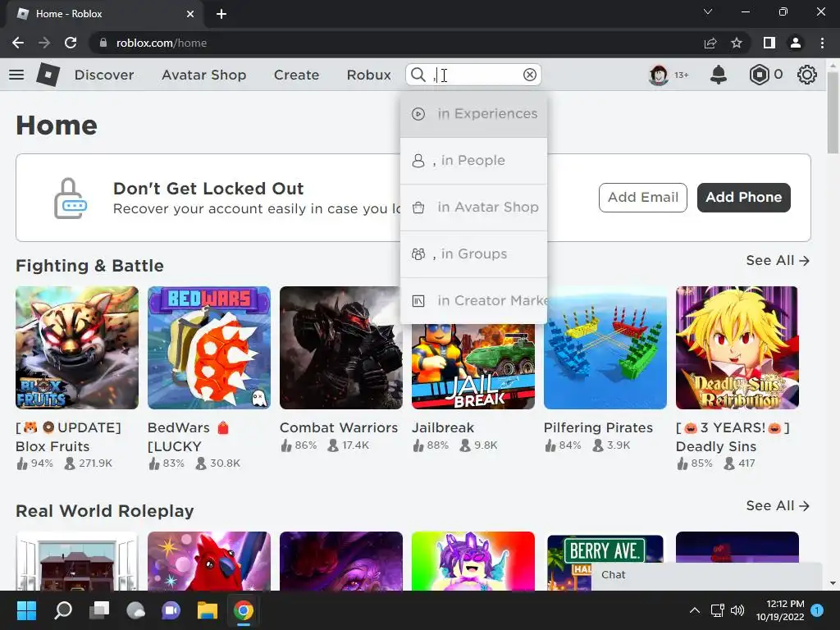Reload the Roblox page
Screen dimensions: 840x630
click(x=71, y=43)
